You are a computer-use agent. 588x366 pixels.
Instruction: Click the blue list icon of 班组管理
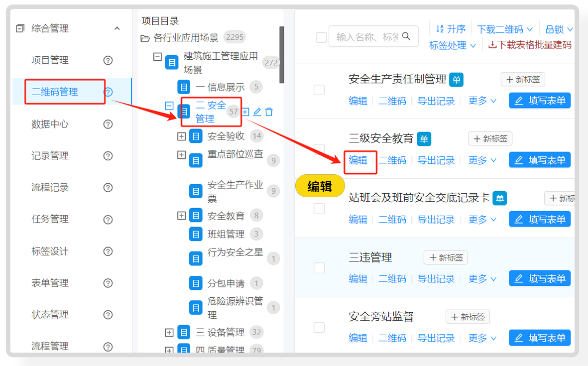(x=196, y=235)
